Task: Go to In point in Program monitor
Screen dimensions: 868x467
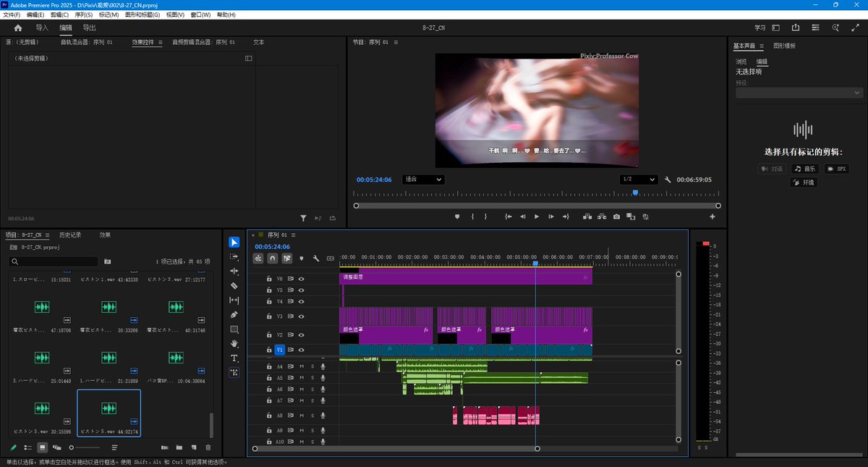Action: click(509, 216)
